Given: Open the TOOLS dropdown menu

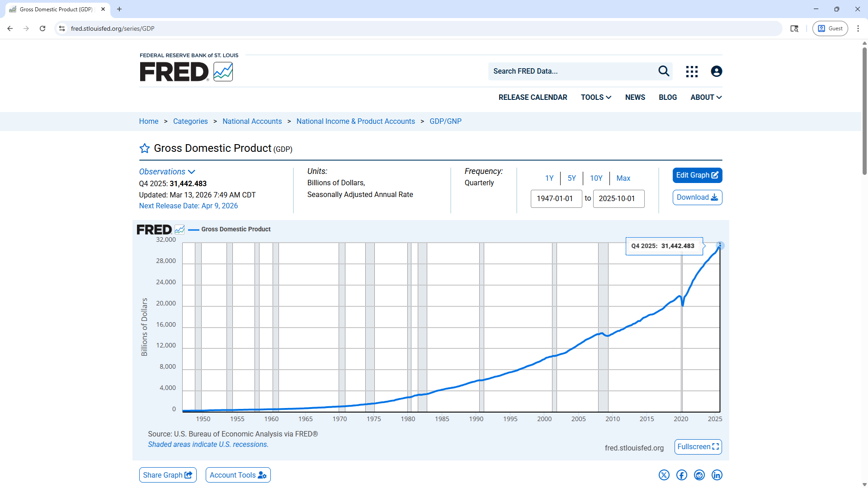Looking at the screenshot, I should 596,98.
